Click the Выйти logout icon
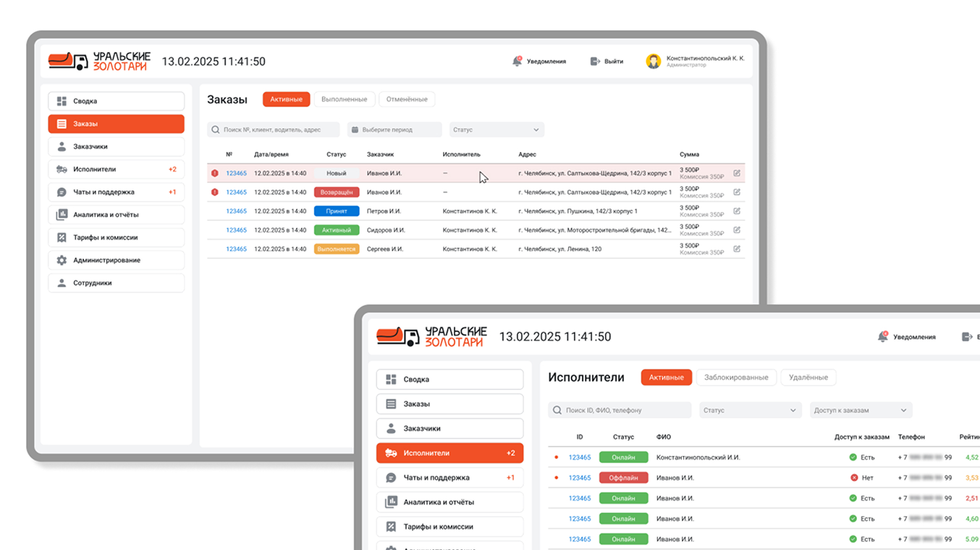The image size is (980, 550). pos(595,62)
